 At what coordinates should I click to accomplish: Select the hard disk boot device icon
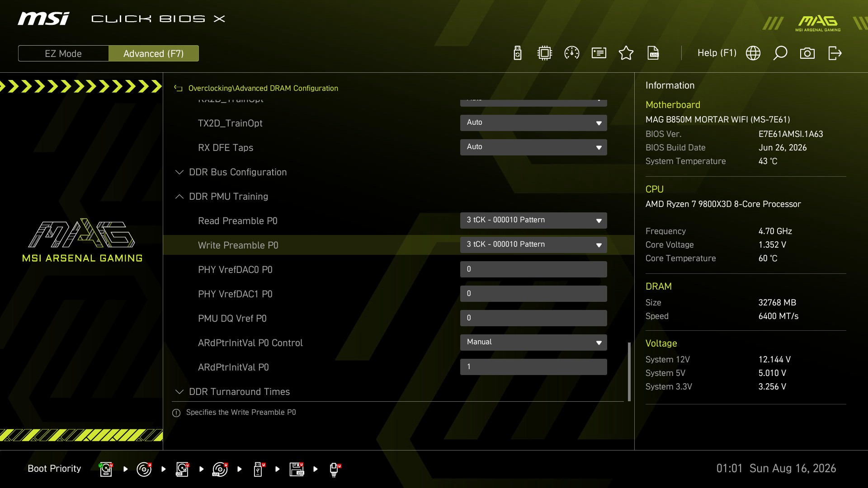pyautogui.click(x=106, y=469)
